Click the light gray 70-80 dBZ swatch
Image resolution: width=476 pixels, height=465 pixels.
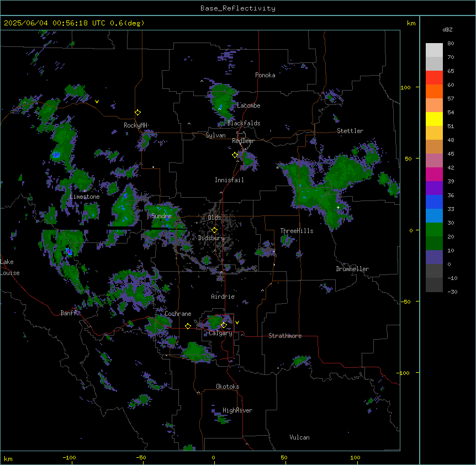pyautogui.click(x=434, y=50)
